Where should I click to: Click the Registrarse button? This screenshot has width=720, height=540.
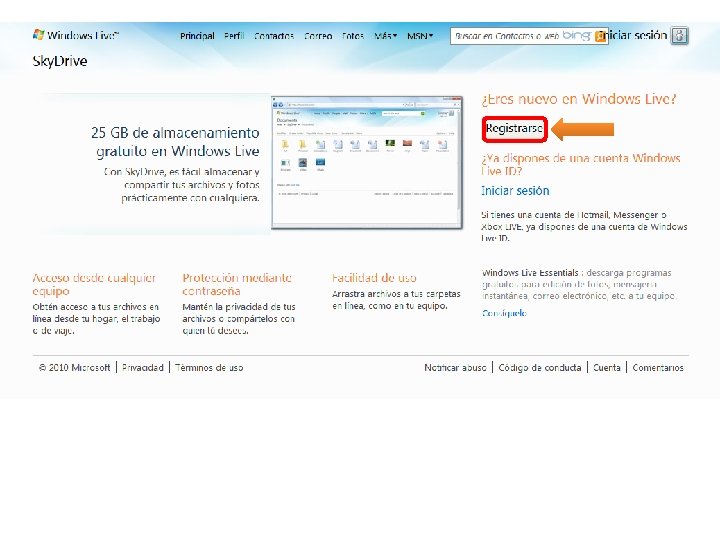point(514,129)
